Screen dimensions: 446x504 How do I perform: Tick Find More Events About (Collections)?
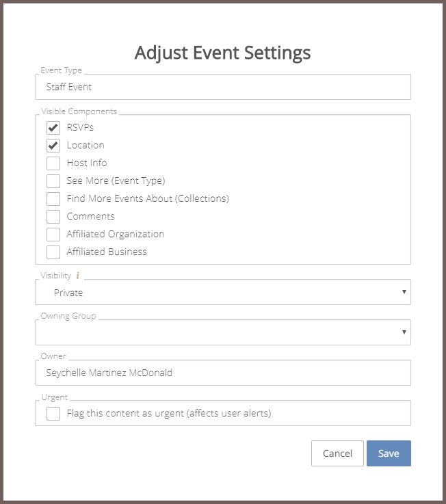pos(53,198)
